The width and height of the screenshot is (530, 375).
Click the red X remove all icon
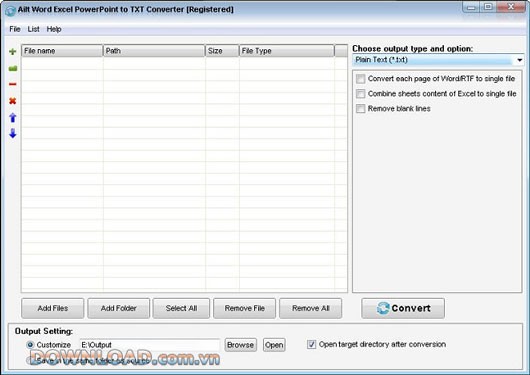13,101
